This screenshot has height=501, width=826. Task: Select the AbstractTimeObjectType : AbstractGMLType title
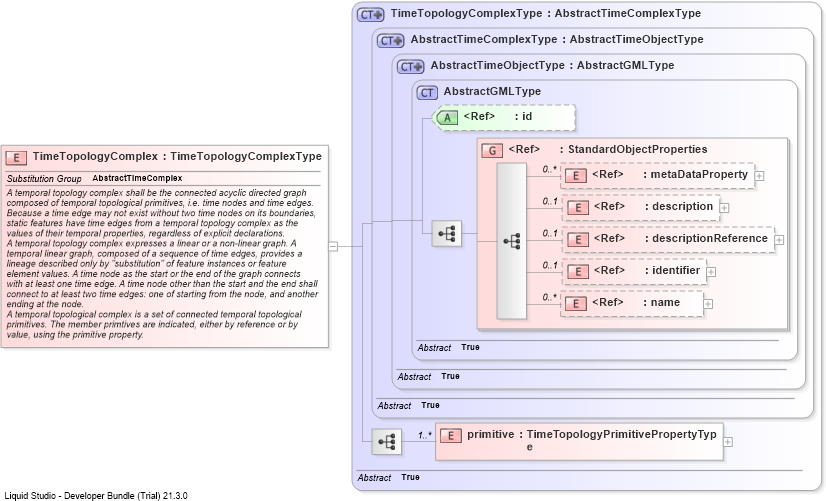[x=552, y=65]
